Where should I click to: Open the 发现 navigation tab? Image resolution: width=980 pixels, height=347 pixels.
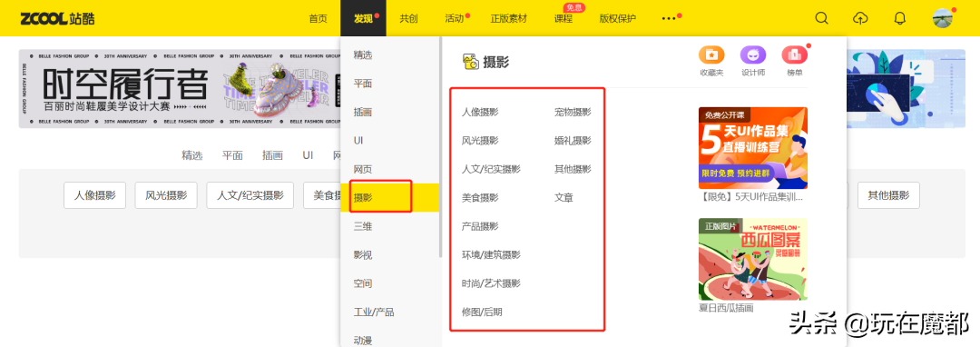[363, 19]
